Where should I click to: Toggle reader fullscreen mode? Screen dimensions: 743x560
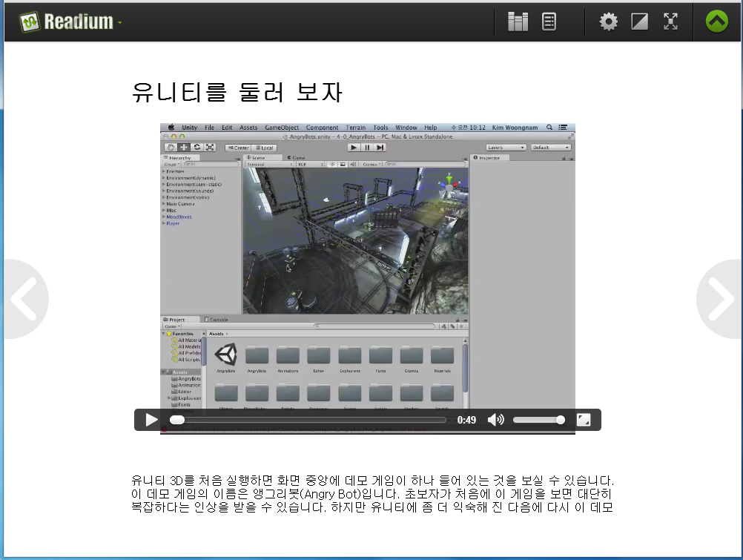click(x=670, y=22)
